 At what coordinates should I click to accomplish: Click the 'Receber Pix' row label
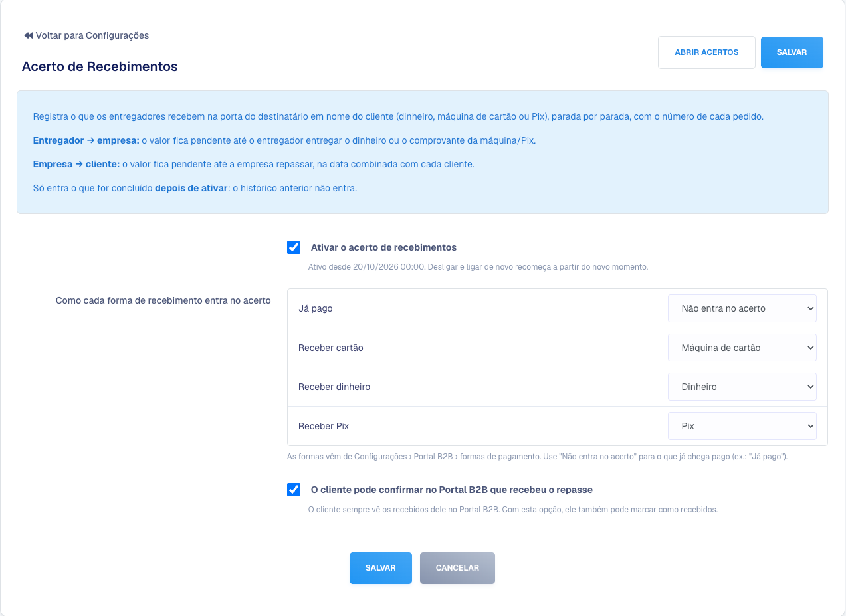tap(324, 426)
